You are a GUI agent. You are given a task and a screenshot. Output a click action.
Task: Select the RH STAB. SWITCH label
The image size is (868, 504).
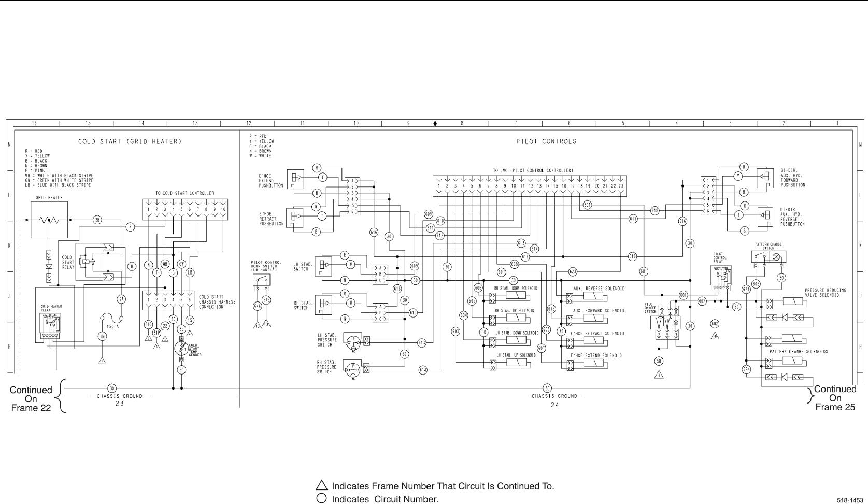tap(303, 305)
